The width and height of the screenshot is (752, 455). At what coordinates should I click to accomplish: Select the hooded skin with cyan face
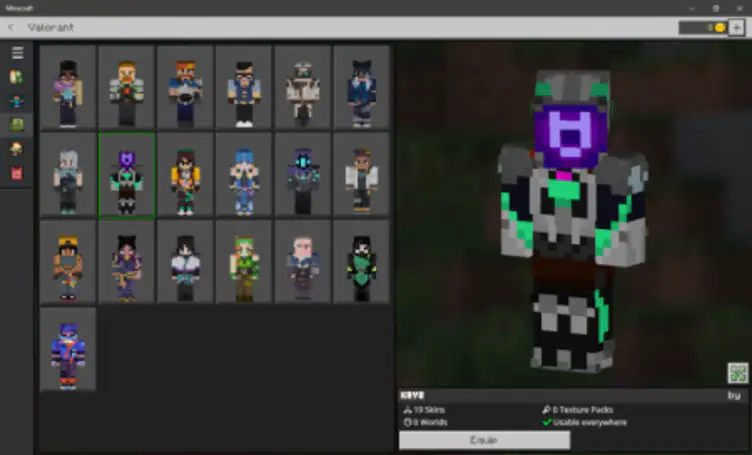pyautogui.click(x=303, y=175)
